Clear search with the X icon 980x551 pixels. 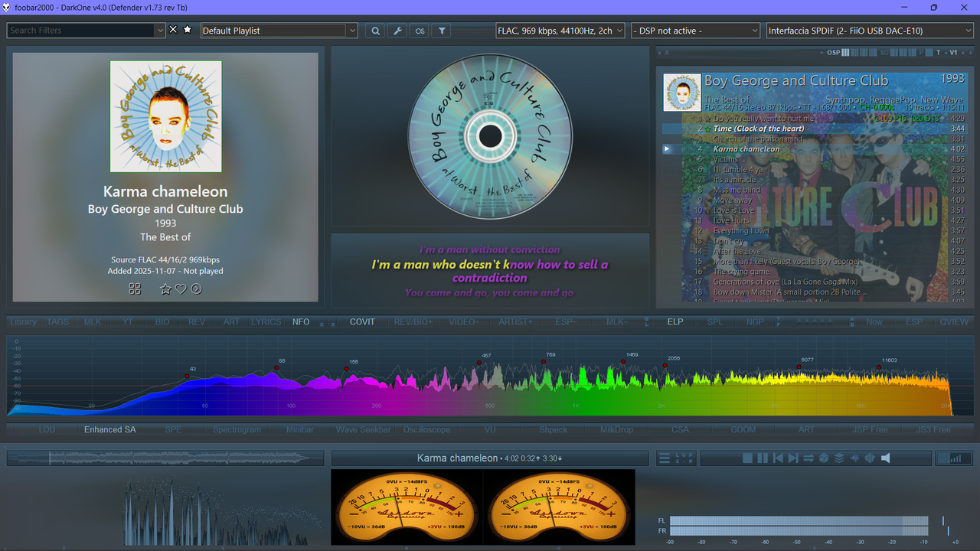173,30
